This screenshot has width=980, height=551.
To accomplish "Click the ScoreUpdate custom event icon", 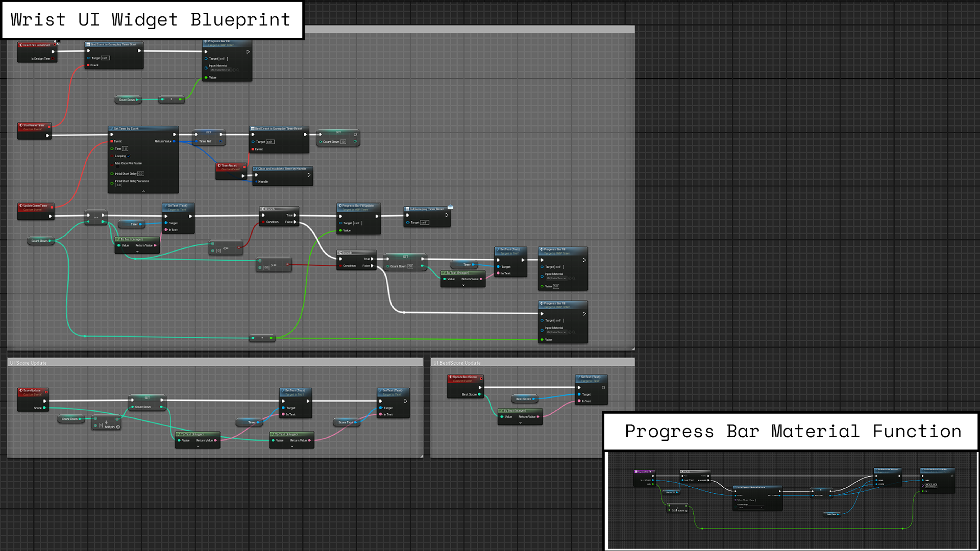I will coord(21,390).
